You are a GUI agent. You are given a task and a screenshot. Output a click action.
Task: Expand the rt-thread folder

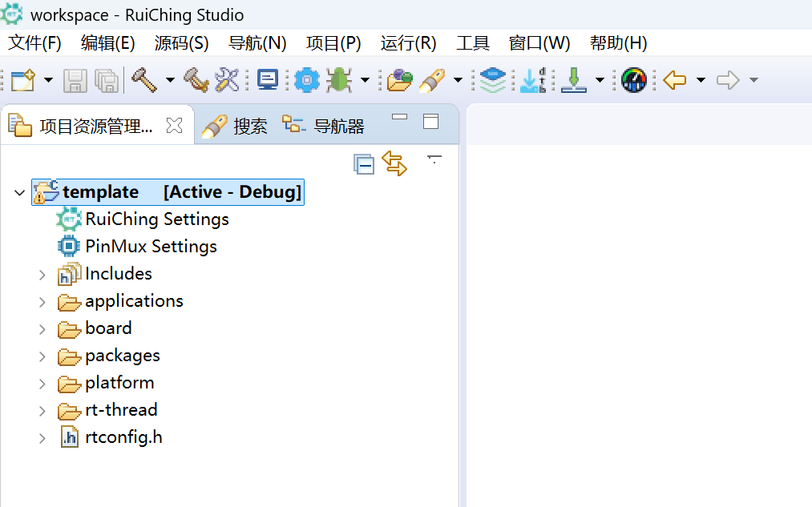(x=42, y=411)
